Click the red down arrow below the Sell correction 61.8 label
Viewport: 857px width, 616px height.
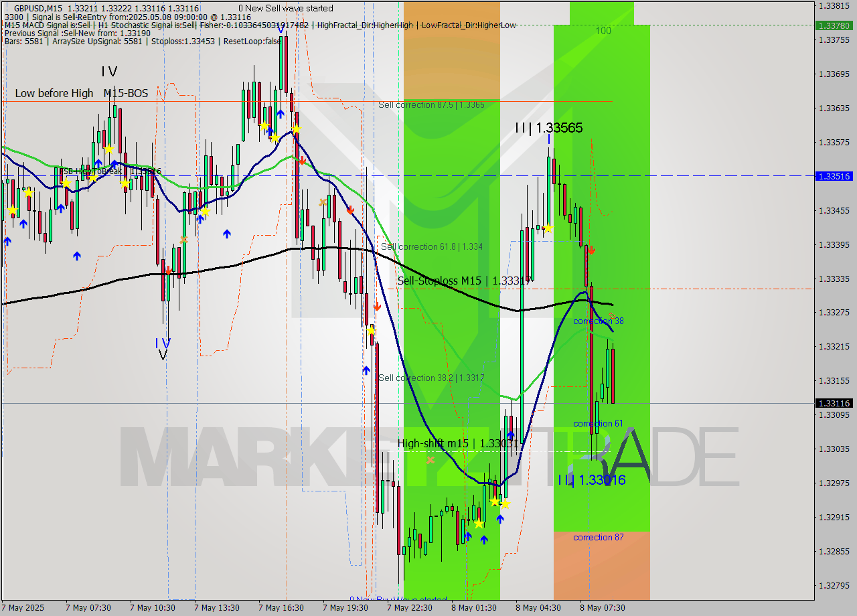(377, 306)
